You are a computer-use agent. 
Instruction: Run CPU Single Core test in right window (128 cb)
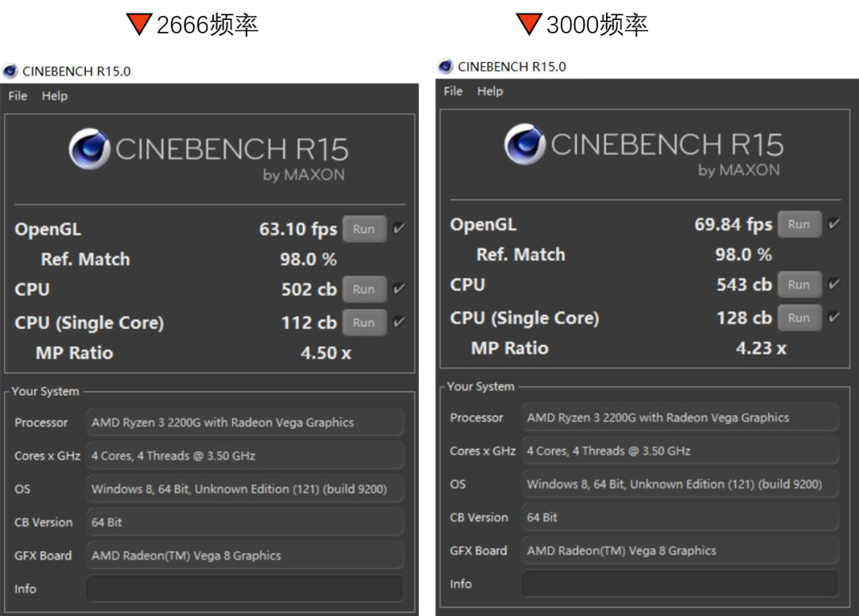pos(799,318)
